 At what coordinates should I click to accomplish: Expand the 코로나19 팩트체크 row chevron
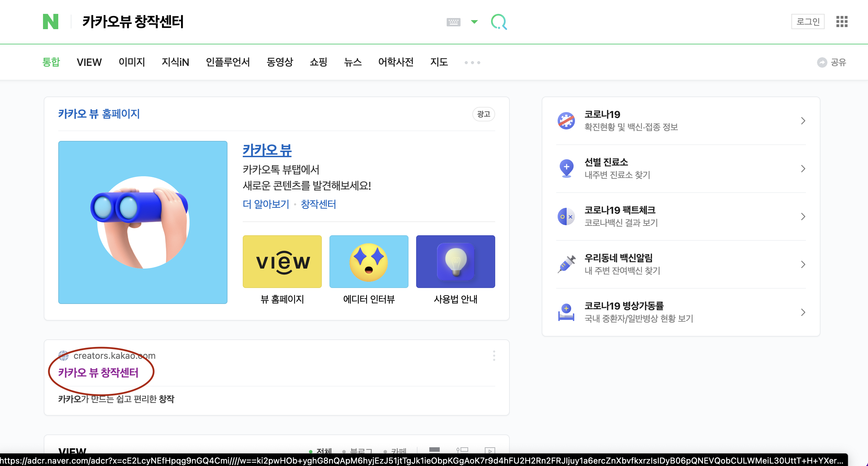(803, 217)
